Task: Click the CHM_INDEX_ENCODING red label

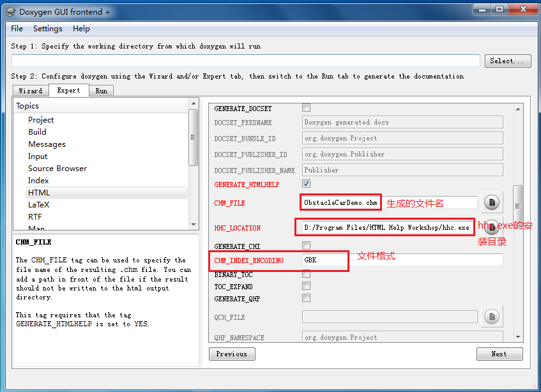Action: pos(248,260)
